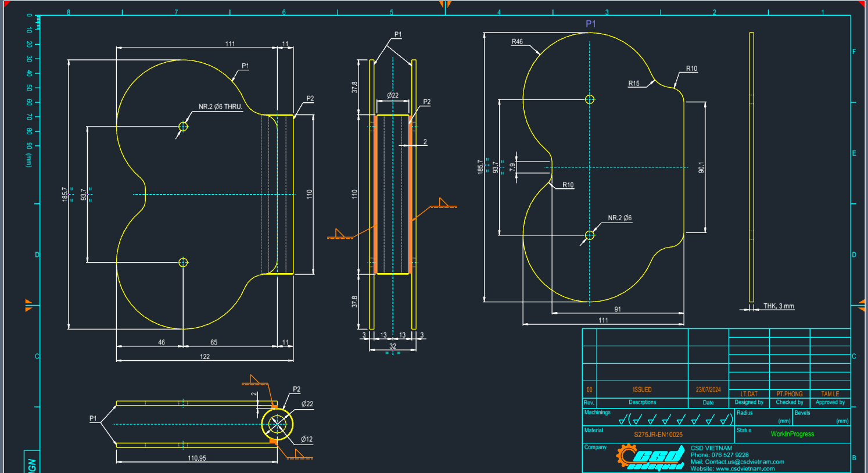Click the THK. 3 mm thickness note

[779, 306]
